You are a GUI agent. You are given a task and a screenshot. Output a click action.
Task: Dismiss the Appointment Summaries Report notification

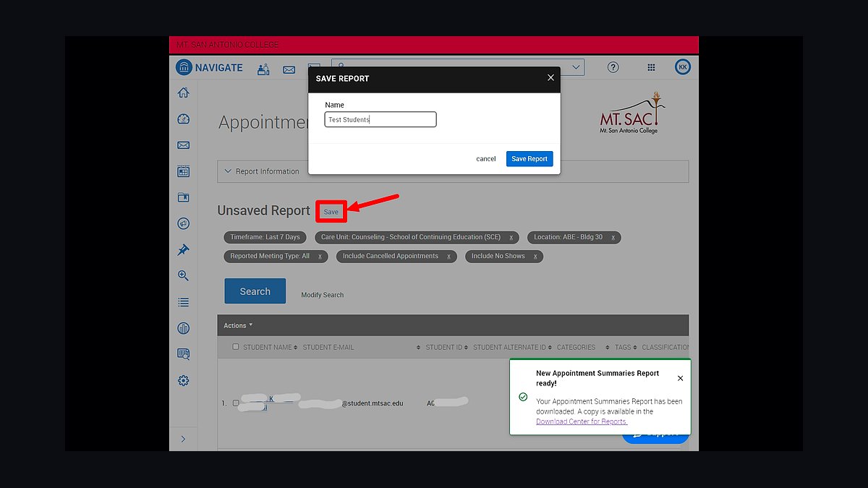680,378
